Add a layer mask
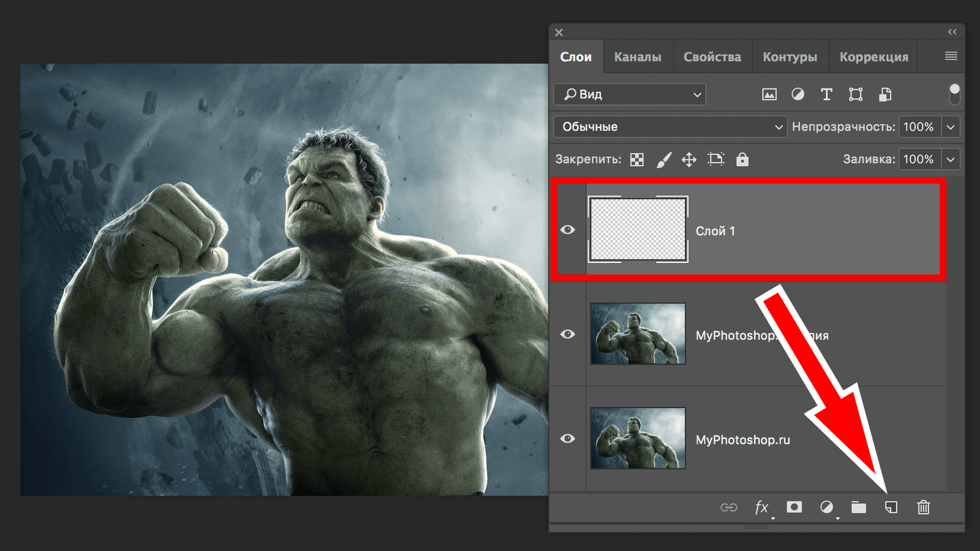Screen dimensions: 980x551 point(794,507)
